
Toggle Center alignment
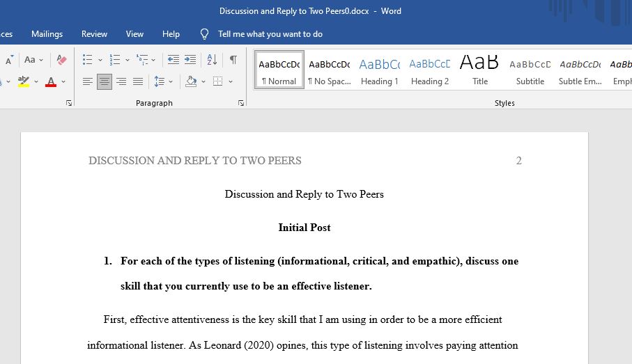[x=105, y=81]
